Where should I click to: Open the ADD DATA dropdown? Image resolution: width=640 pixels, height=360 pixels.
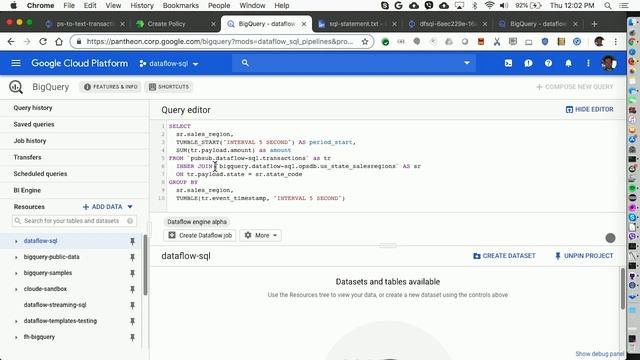point(108,207)
